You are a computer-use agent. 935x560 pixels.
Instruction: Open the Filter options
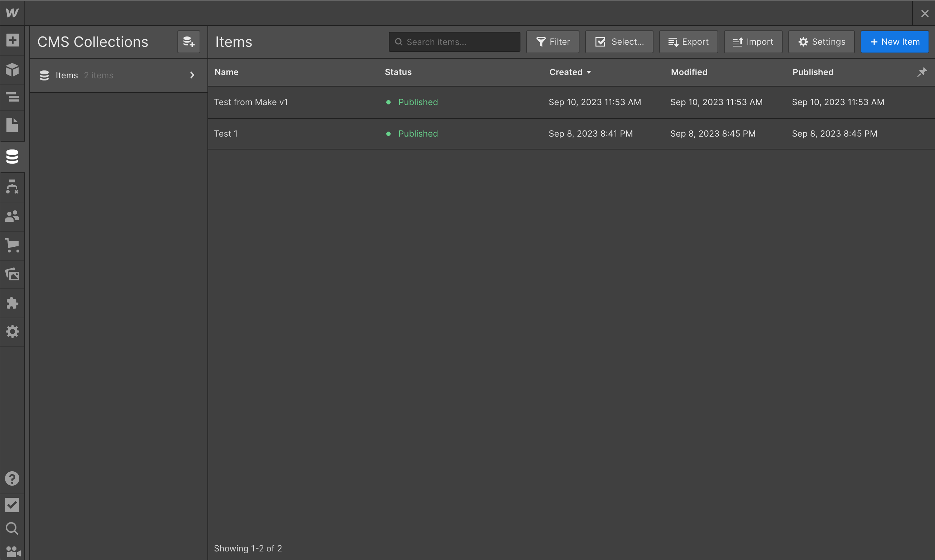click(553, 42)
